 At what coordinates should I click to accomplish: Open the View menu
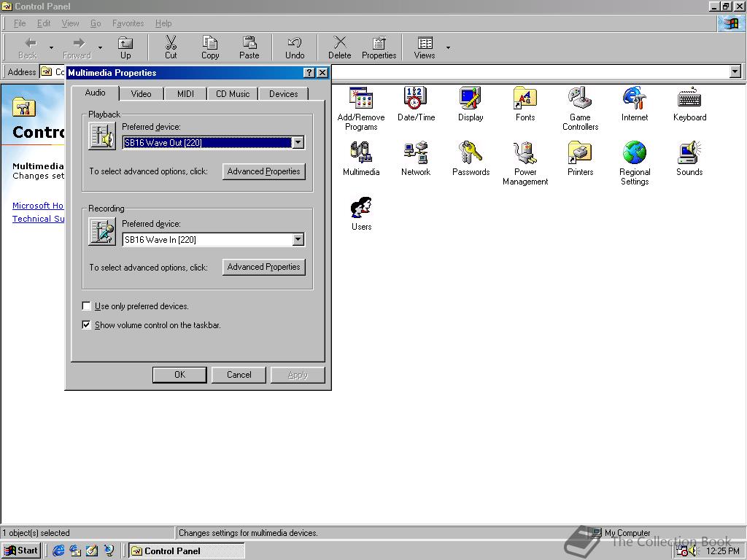pos(70,23)
